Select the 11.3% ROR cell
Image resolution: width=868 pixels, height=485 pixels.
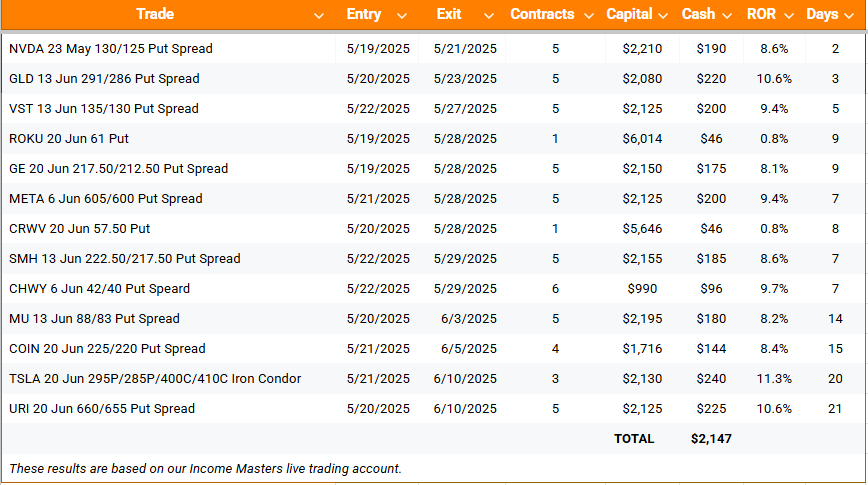click(774, 379)
